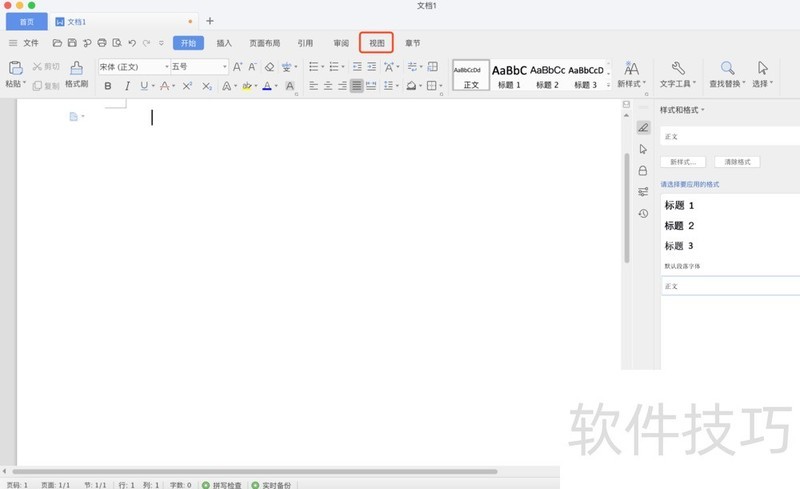This screenshot has height=489, width=800.
Task: Open the font name dropdown 宋体 (正文)
Action: click(x=133, y=67)
